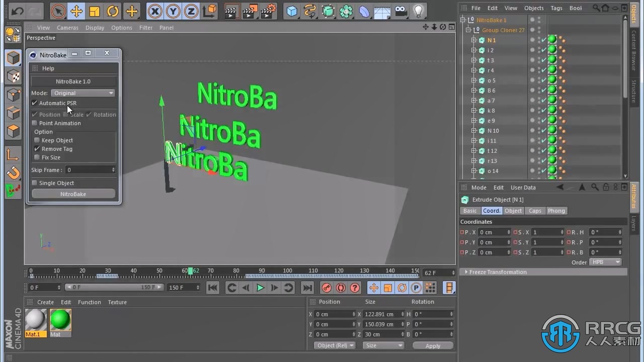644x362 pixels.
Task: Click the NitroBake button
Action: click(x=73, y=194)
